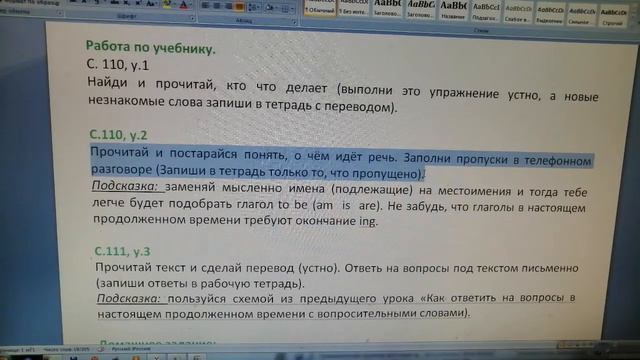Image resolution: width=640 pixels, height=360 pixels.
Task: Click the red Font Color button
Action: (183, 5)
